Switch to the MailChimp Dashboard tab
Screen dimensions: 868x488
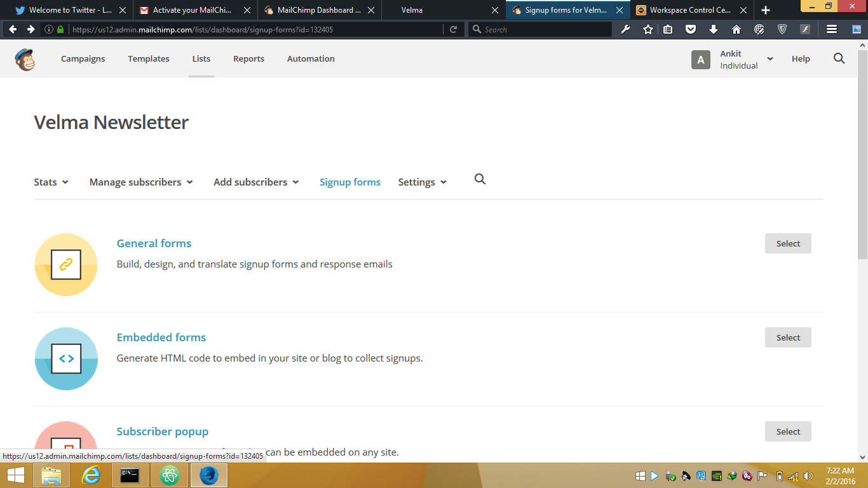[x=320, y=10]
